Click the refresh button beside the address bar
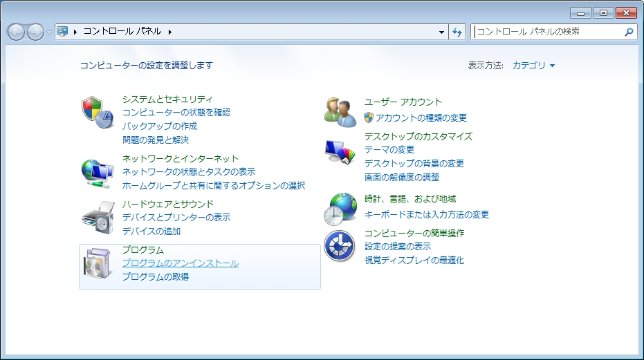Image resolution: width=644 pixels, height=360 pixels. pyautogui.click(x=457, y=32)
